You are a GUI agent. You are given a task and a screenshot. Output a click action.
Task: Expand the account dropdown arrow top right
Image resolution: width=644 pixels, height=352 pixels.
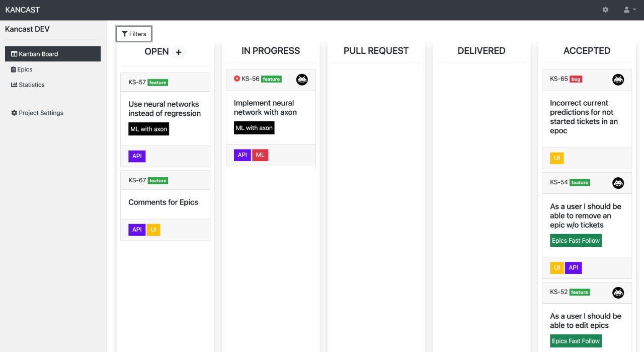coord(634,9)
